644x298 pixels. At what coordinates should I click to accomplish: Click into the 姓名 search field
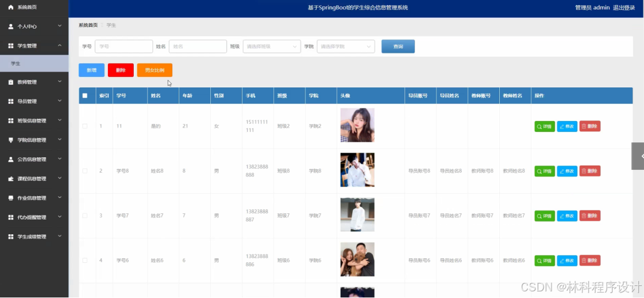click(198, 46)
